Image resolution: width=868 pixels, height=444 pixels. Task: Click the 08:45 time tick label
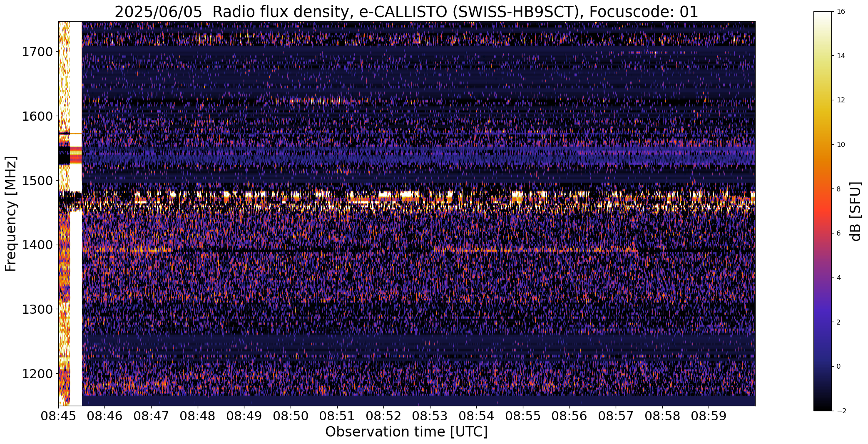pos(58,416)
